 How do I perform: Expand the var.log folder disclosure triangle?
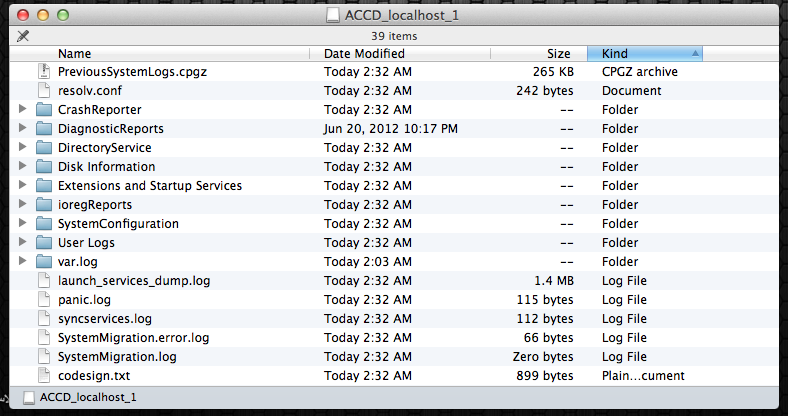click(x=23, y=262)
